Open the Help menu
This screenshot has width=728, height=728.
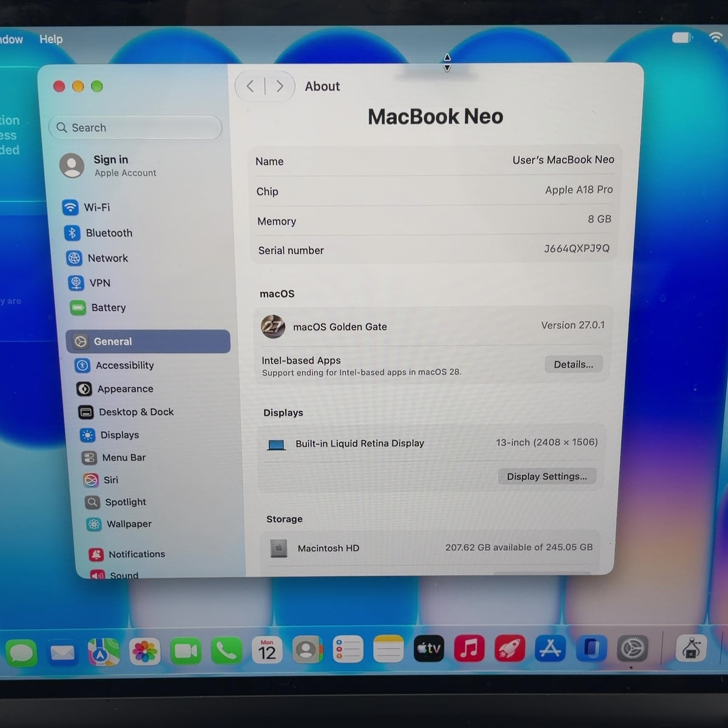point(51,39)
